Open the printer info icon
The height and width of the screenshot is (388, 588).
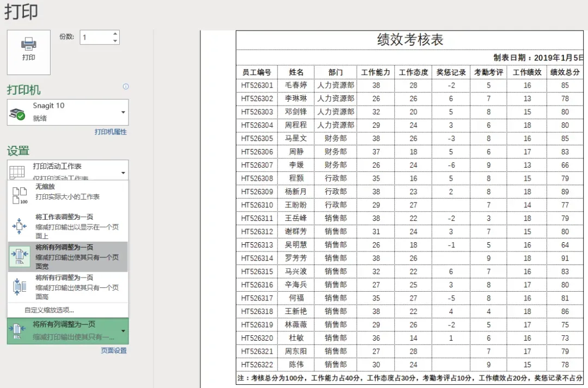pos(126,86)
